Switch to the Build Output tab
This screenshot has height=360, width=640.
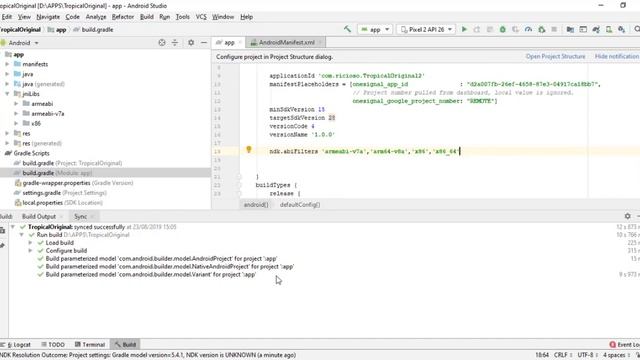(x=39, y=216)
